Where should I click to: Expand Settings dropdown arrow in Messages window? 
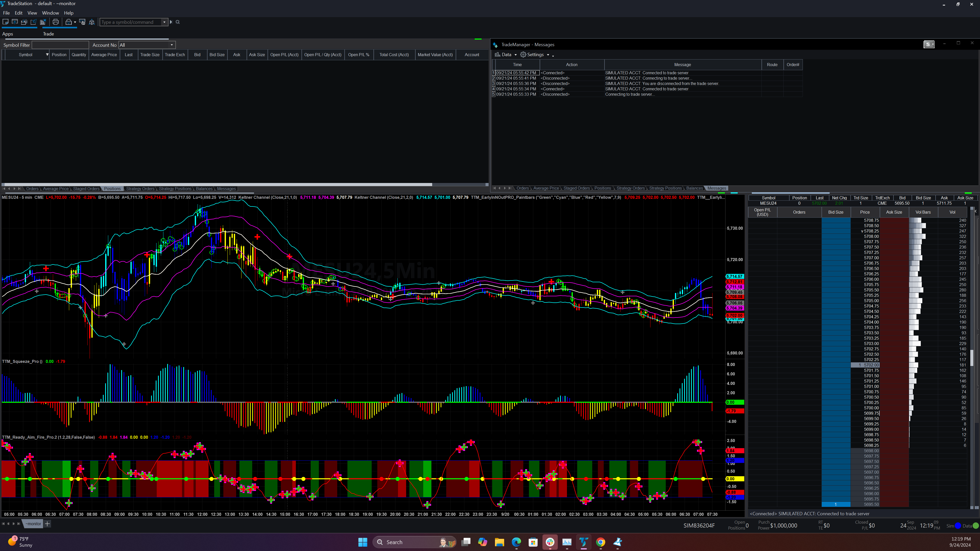(x=548, y=55)
